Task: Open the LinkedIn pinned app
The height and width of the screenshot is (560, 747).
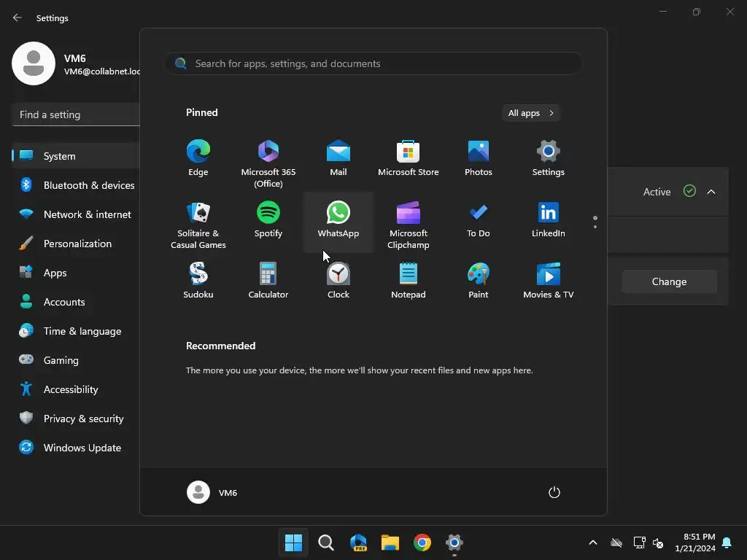Action: pos(549,220)
